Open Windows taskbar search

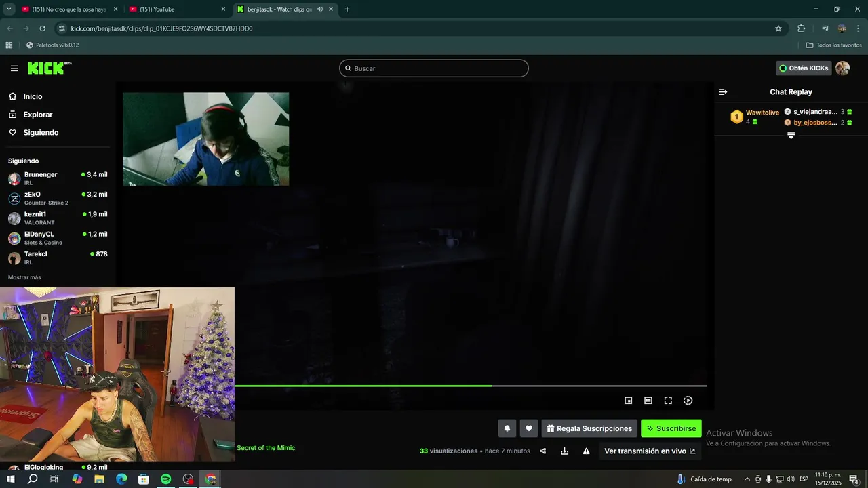[x=33, y=479]
